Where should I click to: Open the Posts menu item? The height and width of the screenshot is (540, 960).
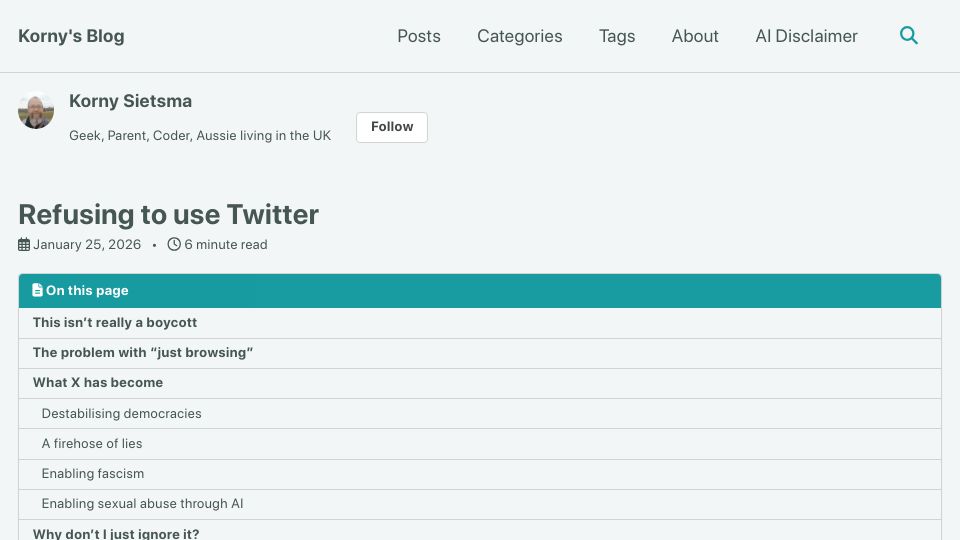(419, 36)
